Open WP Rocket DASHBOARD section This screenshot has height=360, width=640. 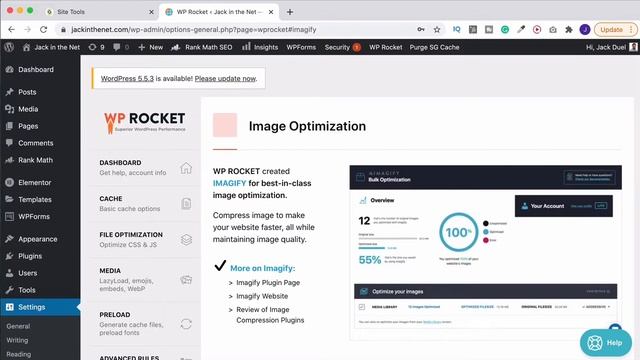pos(145,168)
